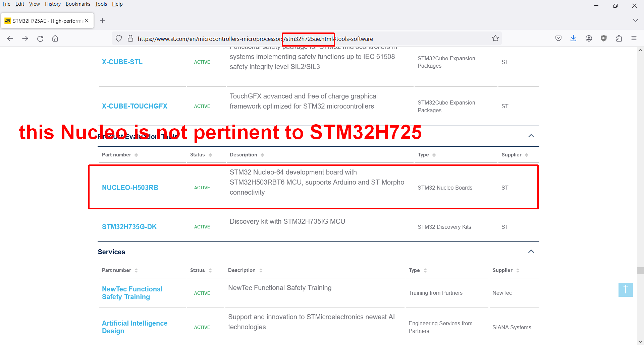Screen dimensions: 644x345
Task: Click the STM32H735G-DK link
Action: (x=129, y=226)
